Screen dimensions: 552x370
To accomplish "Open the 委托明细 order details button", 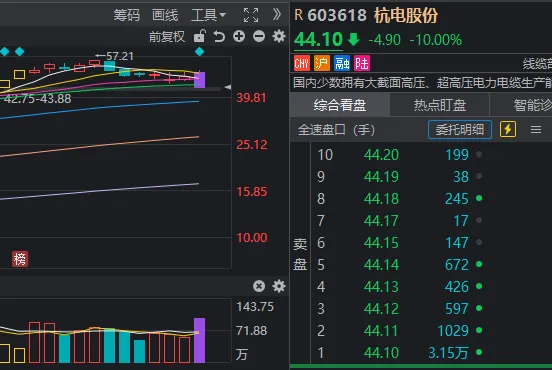I will [460, 130].
